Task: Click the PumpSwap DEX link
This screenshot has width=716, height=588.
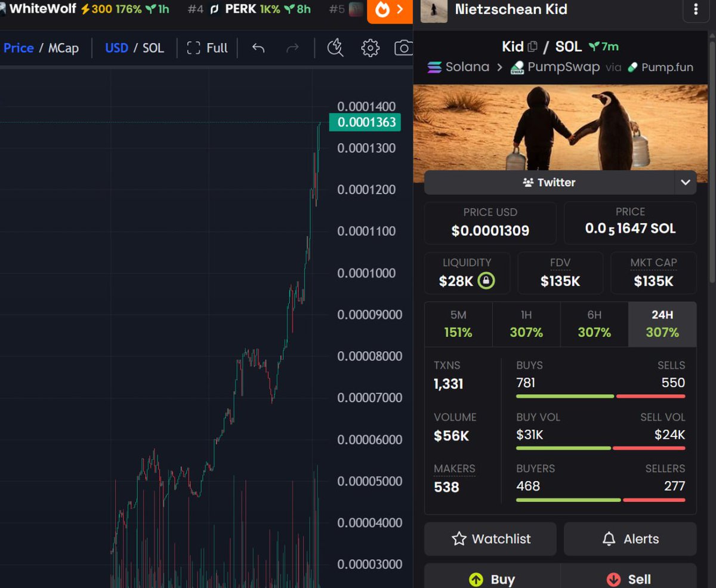Action: [555, 67]
